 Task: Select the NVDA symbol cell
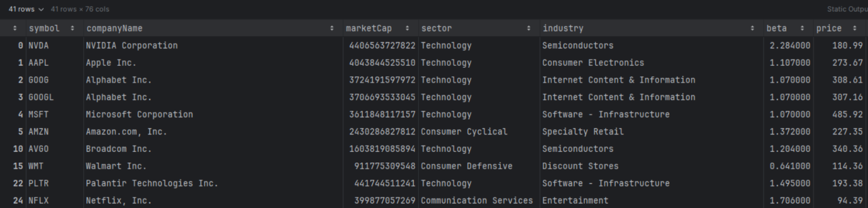[x=39, y=46]
